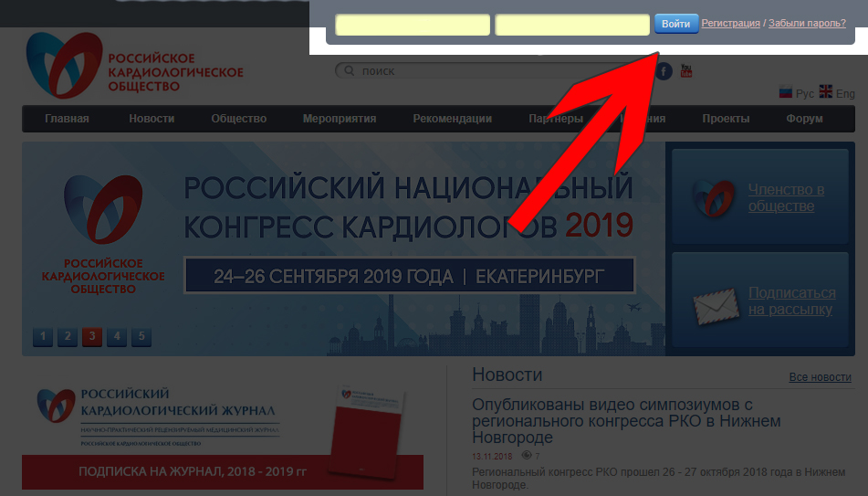
Task: Select slide 1 of the banner
Action: coord(43,336)
